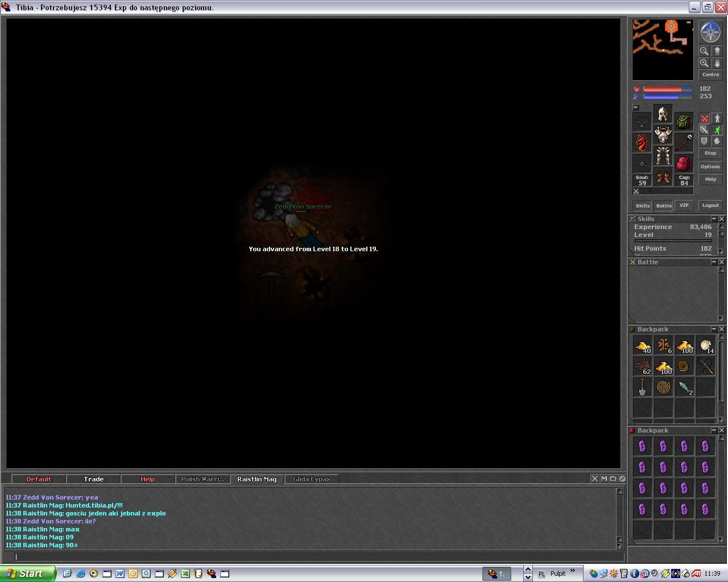
Task: Open the red bag ammo slot
Action: coord(684,164)
